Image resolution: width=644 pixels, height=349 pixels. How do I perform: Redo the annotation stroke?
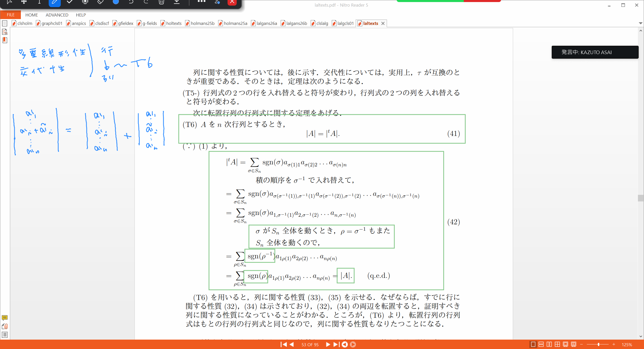[146, 2]
